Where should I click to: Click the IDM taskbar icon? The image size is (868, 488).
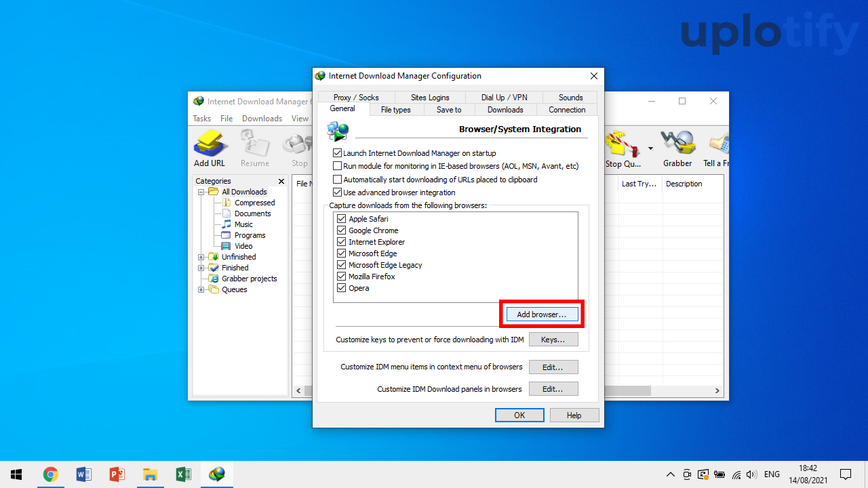(x=217, y=474)
